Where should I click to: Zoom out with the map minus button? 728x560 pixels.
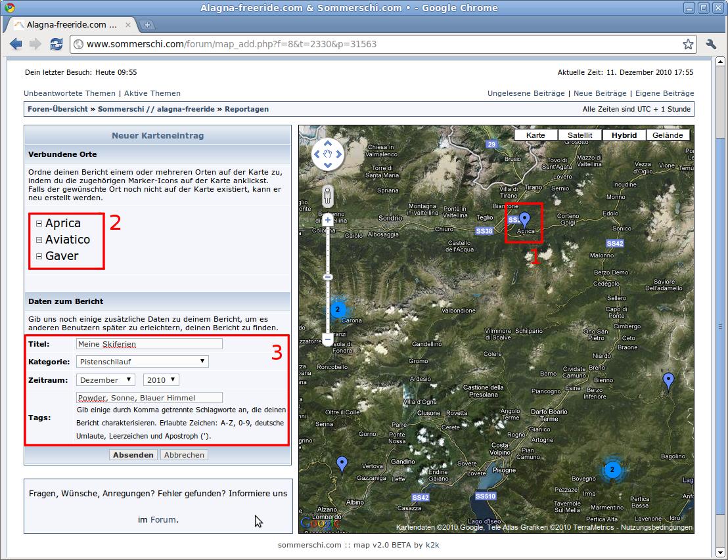point(328,339)
